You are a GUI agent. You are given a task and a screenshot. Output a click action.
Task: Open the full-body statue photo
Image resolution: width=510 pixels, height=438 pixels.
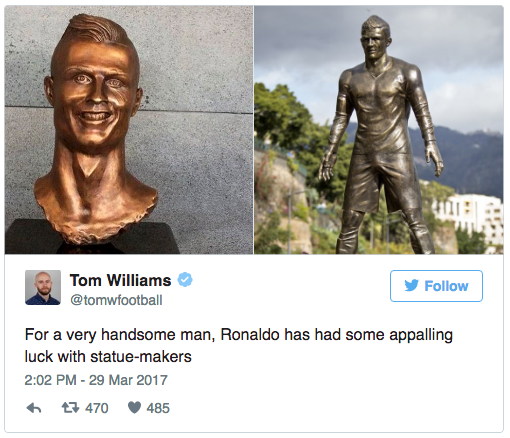coord(379,130)
